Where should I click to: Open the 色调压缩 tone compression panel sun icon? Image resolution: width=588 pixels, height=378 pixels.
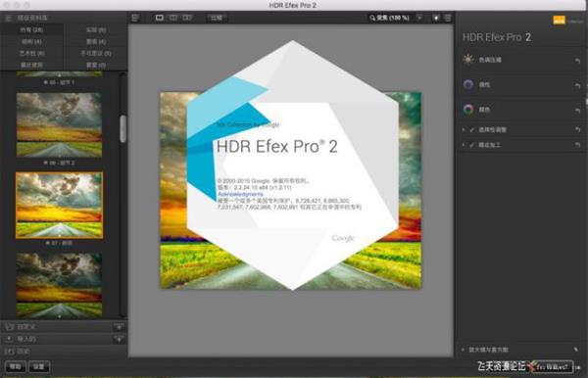click(x=468, y=59)
